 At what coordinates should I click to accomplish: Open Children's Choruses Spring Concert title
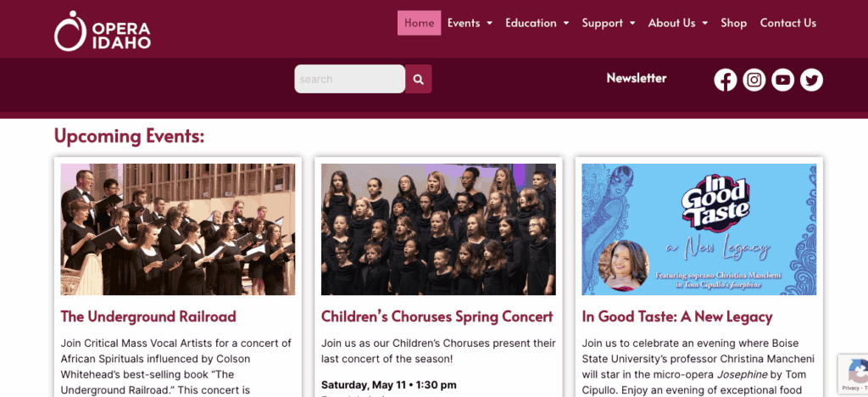437,316
